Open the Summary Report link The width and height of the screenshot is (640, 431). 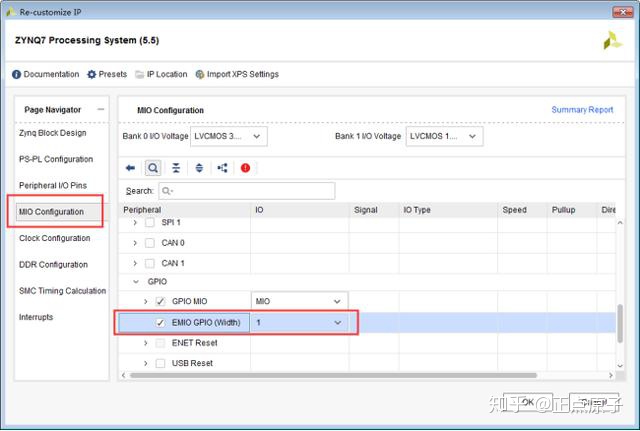(582, 110)
